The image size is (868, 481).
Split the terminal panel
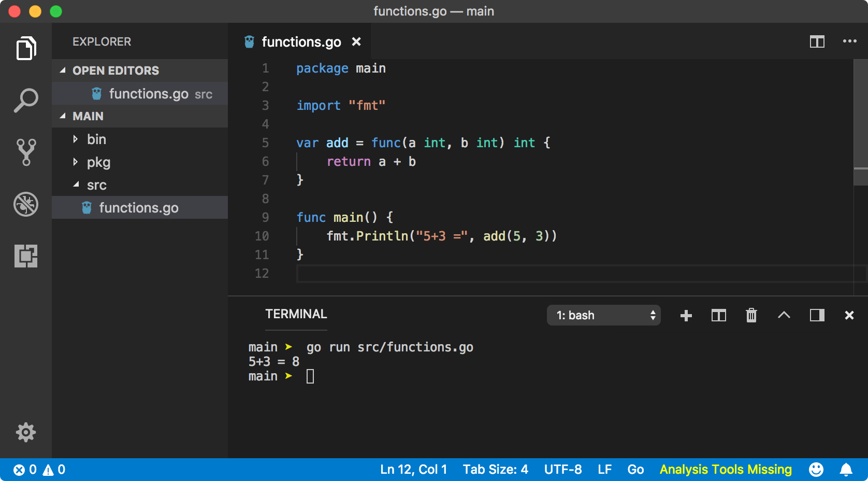[x=719, y=315]
